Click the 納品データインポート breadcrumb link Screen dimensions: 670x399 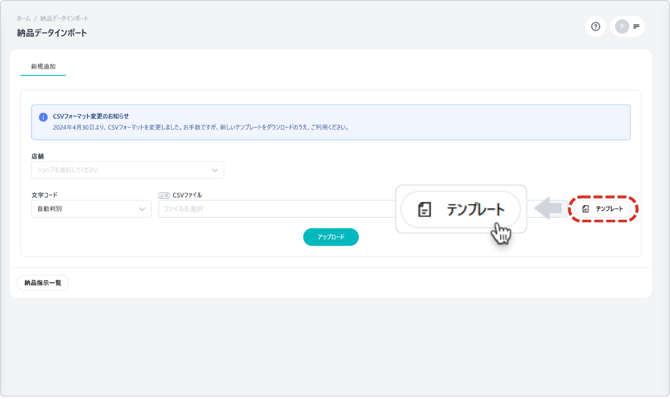point(64,18)
